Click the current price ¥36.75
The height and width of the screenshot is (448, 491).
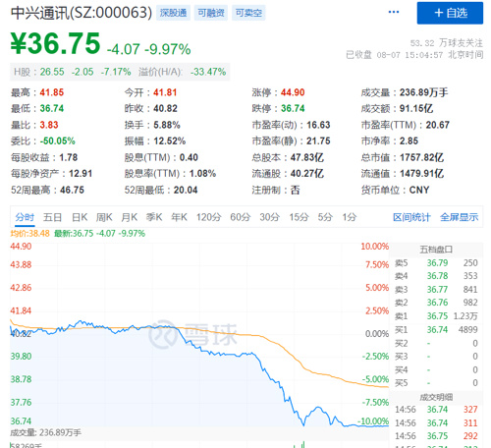pyautogui.click(x=55, y=43)
